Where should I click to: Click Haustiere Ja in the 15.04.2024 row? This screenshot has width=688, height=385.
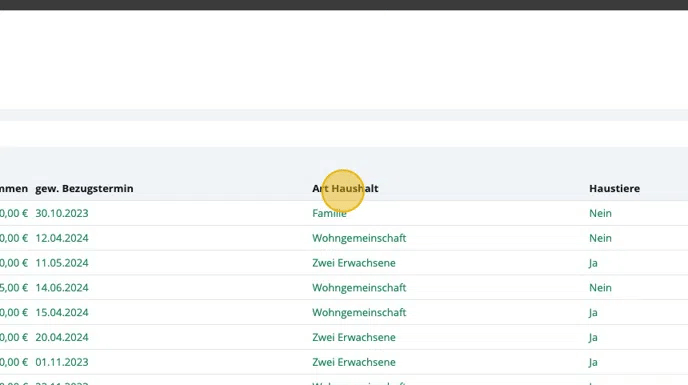click(593, 313)
